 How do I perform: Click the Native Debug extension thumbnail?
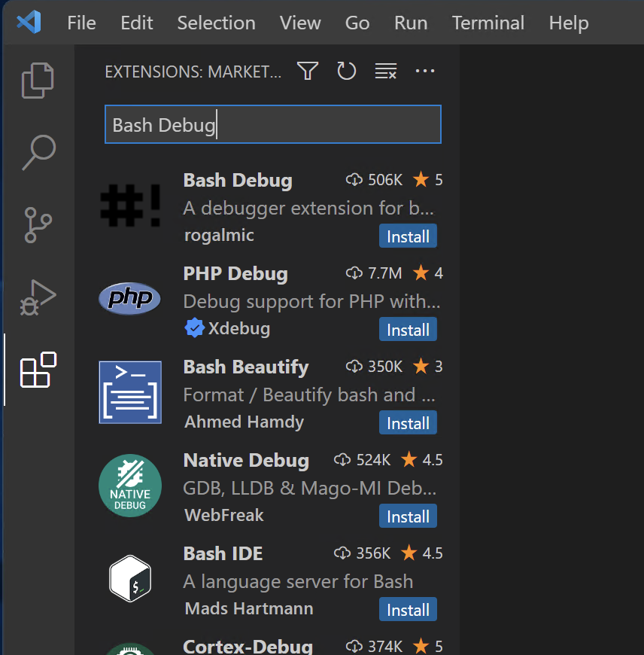(x=130, y=486)
